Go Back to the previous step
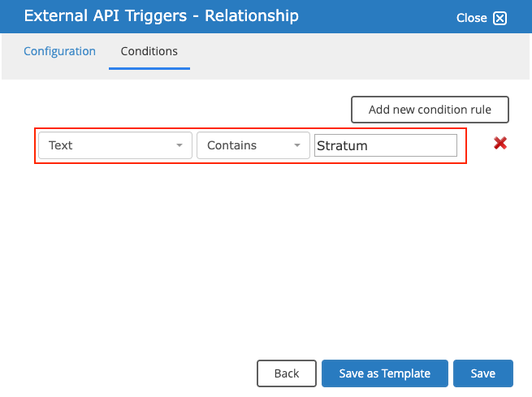The height and width of the screenshot is (397, 532). click(x=287, y=373)
